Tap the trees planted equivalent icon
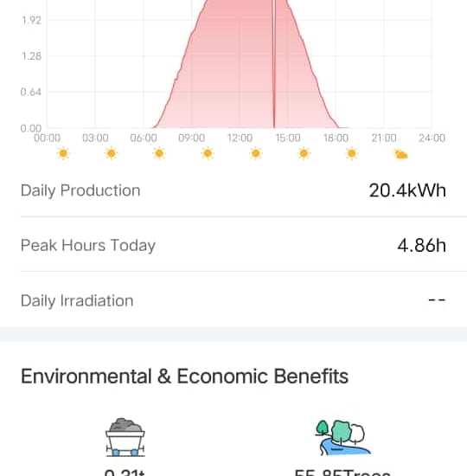The width and height of the screenshot is (467, 476). [342, 437]
